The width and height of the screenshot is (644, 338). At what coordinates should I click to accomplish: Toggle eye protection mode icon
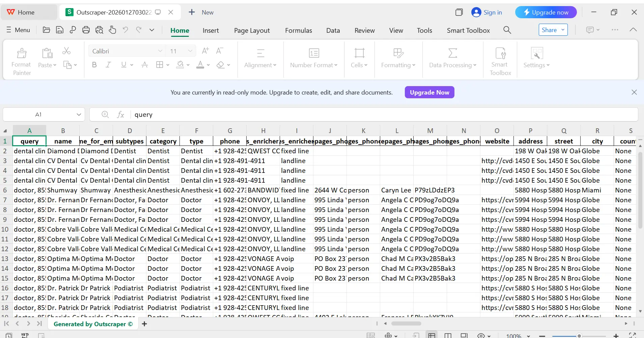point(481,335)
